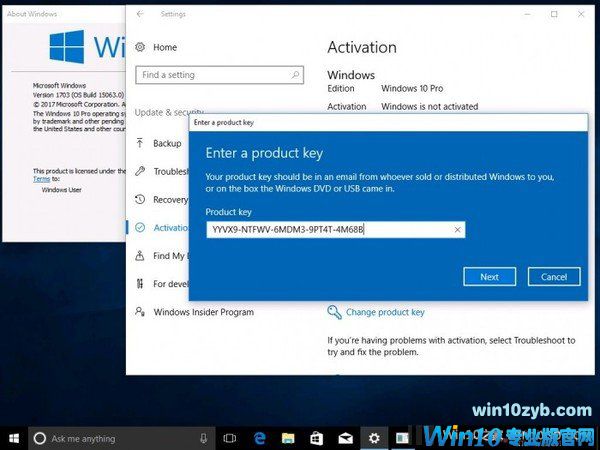This screenshot has width=600, height=450.
Task: Click the Windows 10 Pro edition text
Action: (x=412, y=88)
